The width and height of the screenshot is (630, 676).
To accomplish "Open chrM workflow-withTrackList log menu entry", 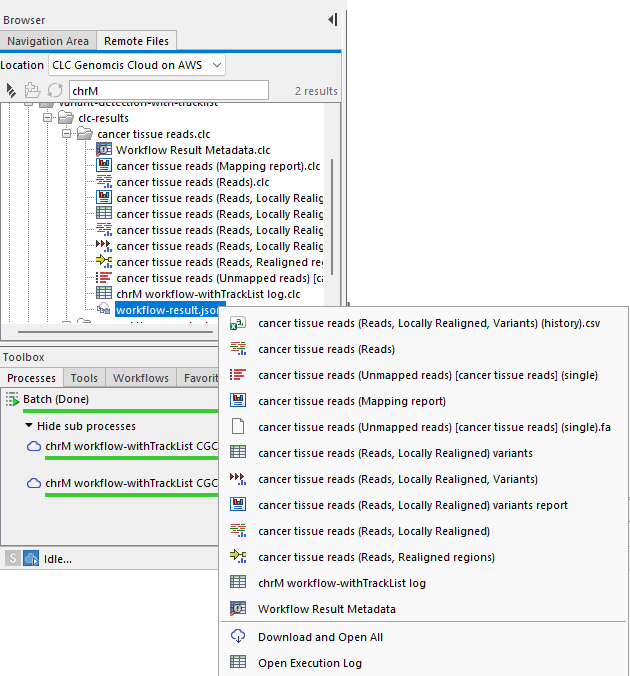I will click(423, 583).
